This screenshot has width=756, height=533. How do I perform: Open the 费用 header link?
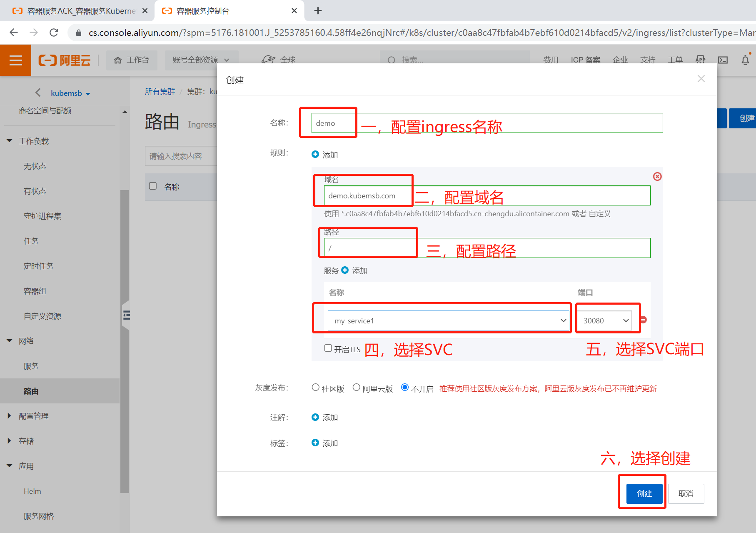click(551, 60)
